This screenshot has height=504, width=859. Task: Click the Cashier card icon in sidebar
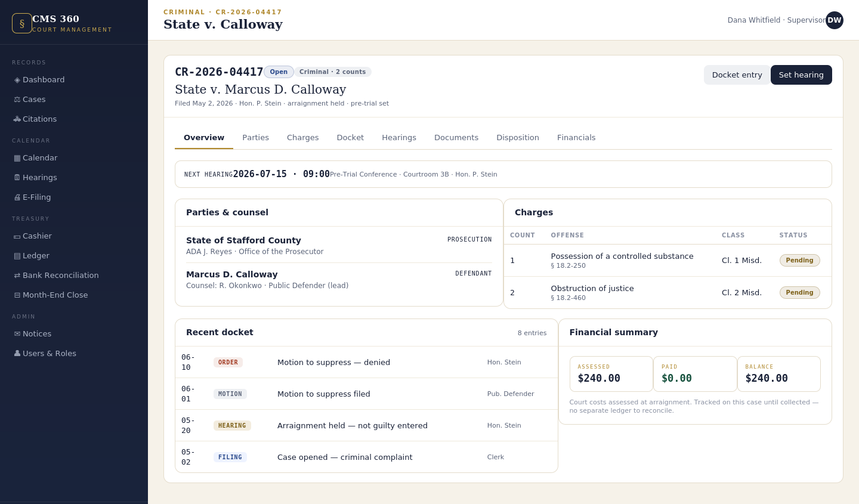click(17, 236)
